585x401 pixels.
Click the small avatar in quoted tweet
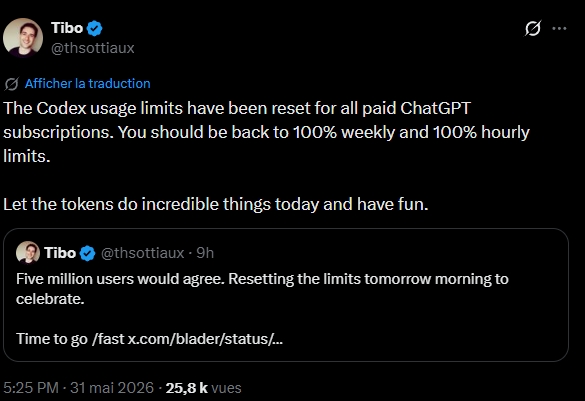pos(28,253)
